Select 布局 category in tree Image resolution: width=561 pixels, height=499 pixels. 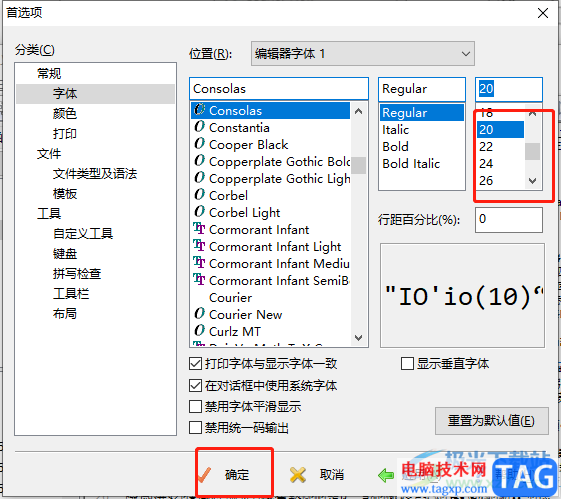(x=65, y=314)
